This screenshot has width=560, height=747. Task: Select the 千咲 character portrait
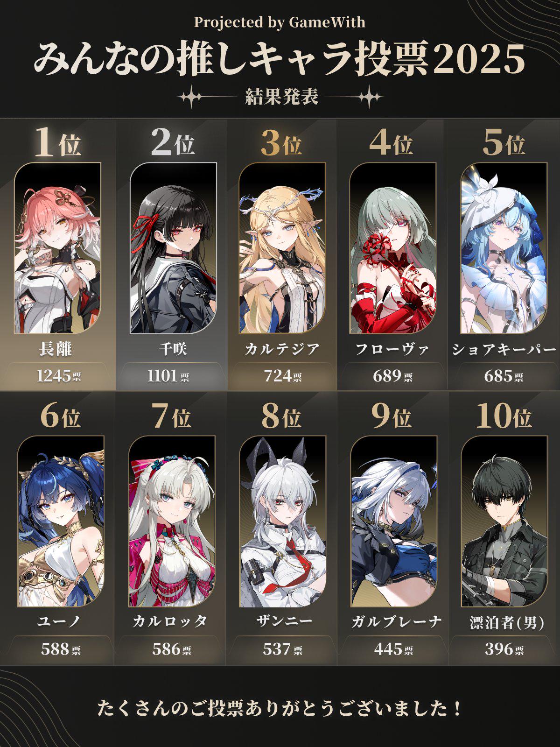coord(173,248)
